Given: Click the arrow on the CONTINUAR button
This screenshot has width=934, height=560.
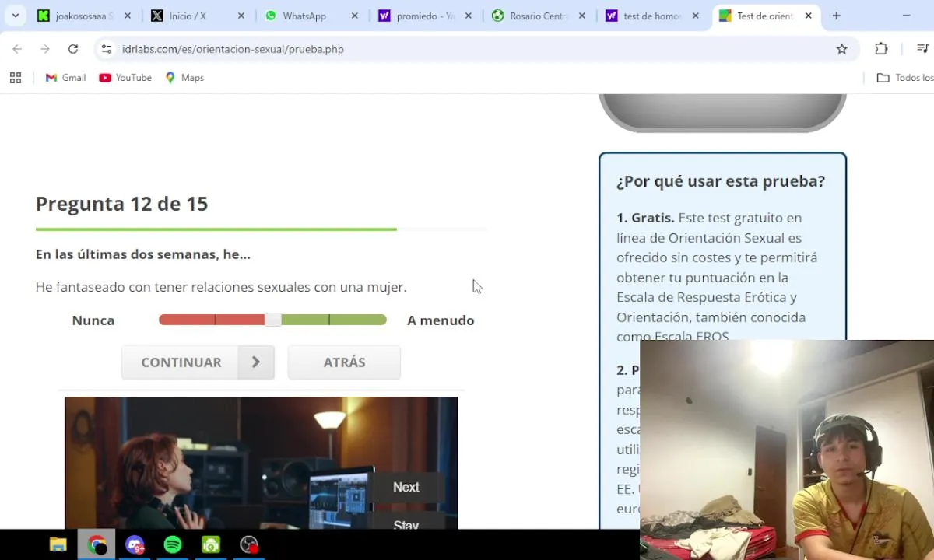Looking at the screenshot, I should pos(256,362).
